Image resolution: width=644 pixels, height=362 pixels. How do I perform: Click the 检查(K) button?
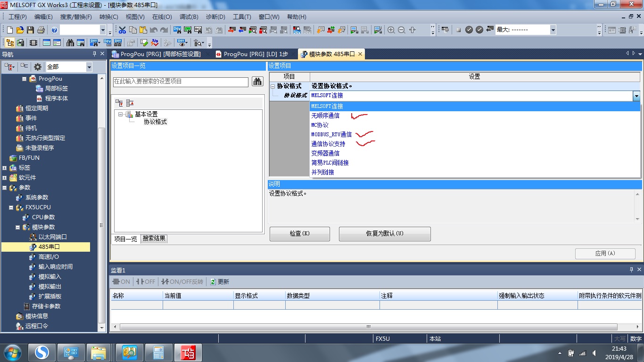click(x=299, y=234)
